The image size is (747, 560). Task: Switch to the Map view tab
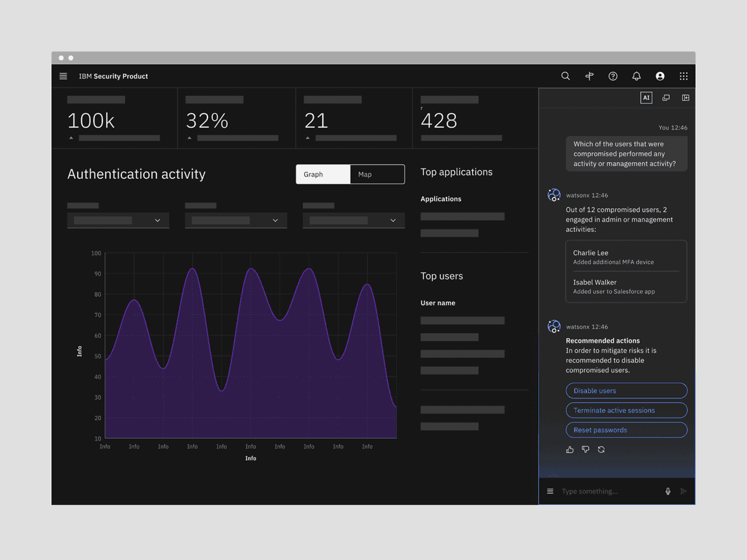click(x=377, y=174)
